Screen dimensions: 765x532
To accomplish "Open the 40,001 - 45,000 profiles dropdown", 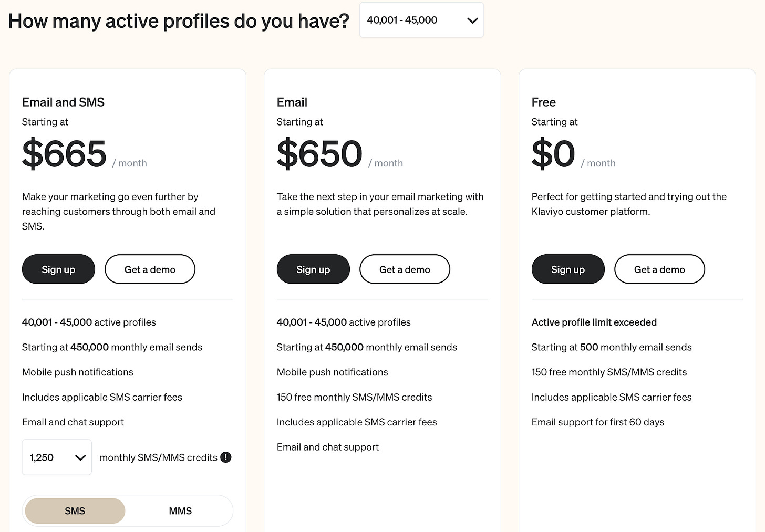I will point(421,20).
